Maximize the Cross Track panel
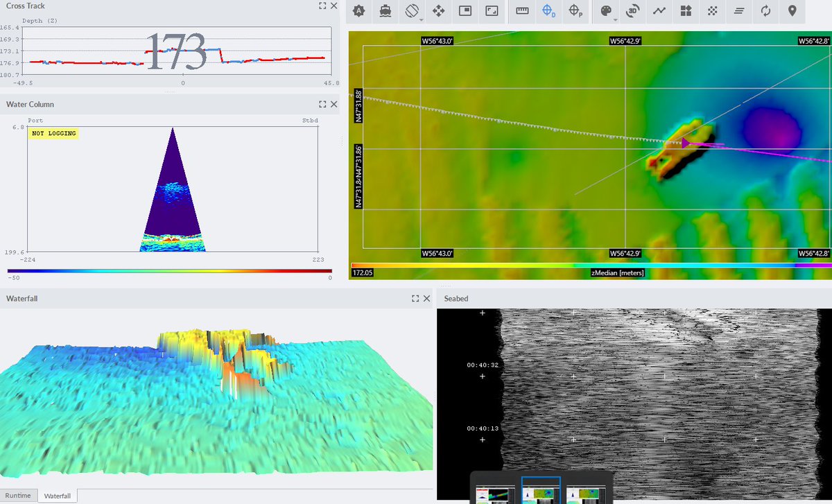Viewport: 832px width, 504px height. pos(322,6)
